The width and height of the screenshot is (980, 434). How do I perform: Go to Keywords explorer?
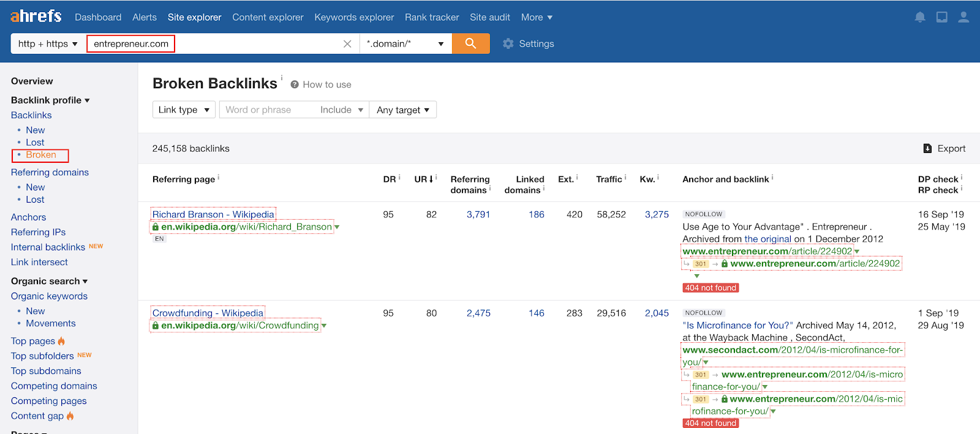[354, 17]
